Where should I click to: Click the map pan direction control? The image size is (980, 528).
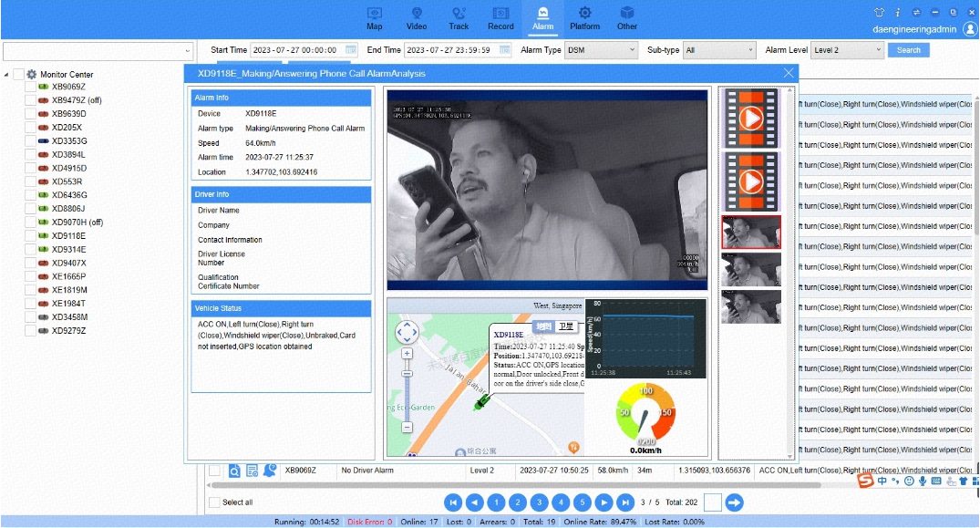coord(407,332)
